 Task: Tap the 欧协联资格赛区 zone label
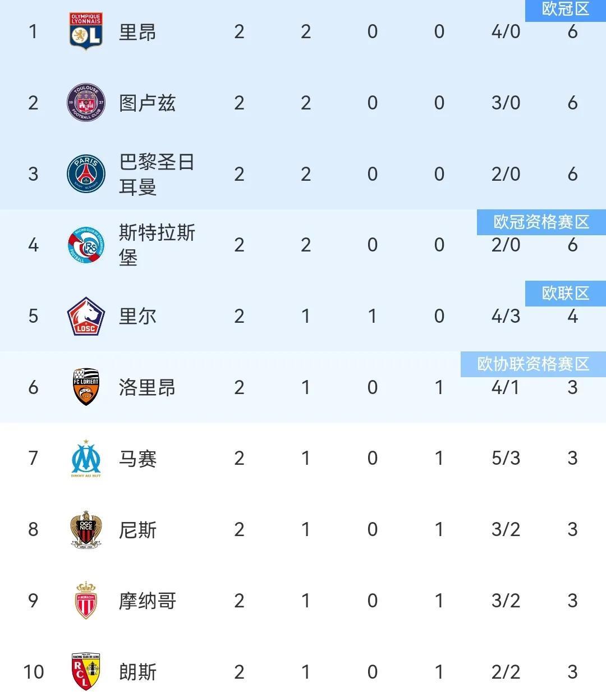pyautogui.click(x=533, y=364)
